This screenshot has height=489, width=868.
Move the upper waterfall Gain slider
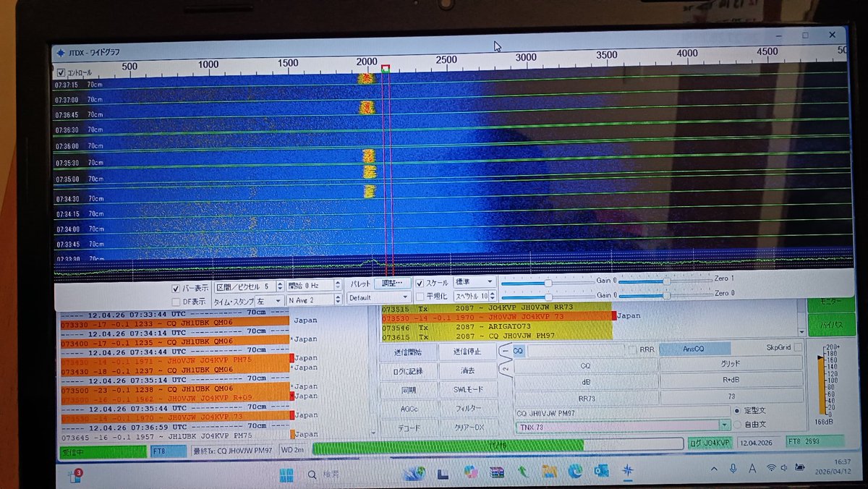coord(548,282)
